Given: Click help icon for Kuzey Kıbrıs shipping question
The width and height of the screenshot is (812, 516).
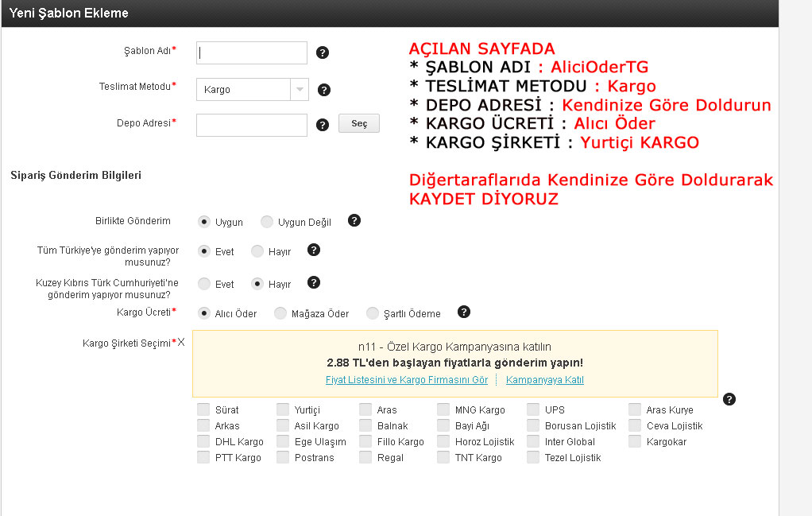Looking at the screenshot, I should [314, 282].
